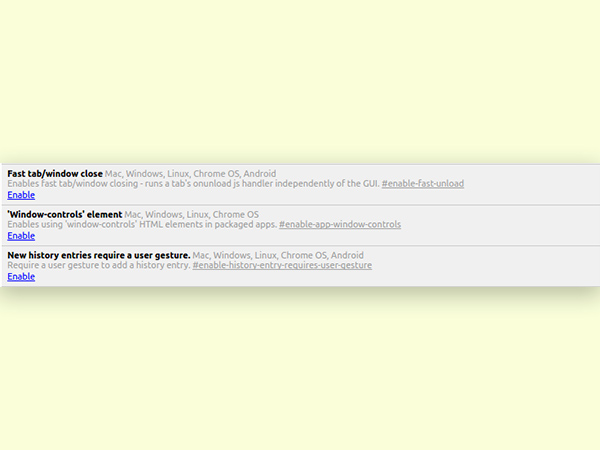Viewport: 600px width, 450px height.
Task: Click the 'Mac, Windows, Linux, Chrome OS' platform text
Action: click(192, 214)
